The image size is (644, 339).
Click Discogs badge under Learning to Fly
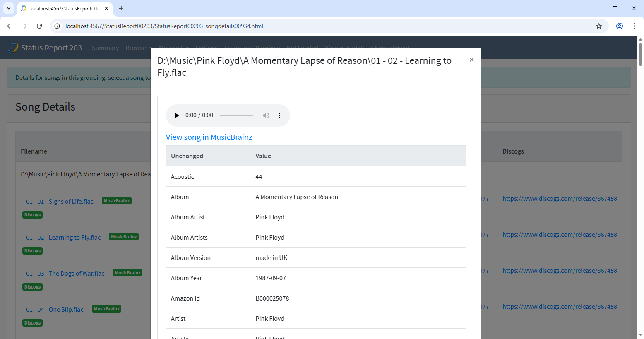33,251
